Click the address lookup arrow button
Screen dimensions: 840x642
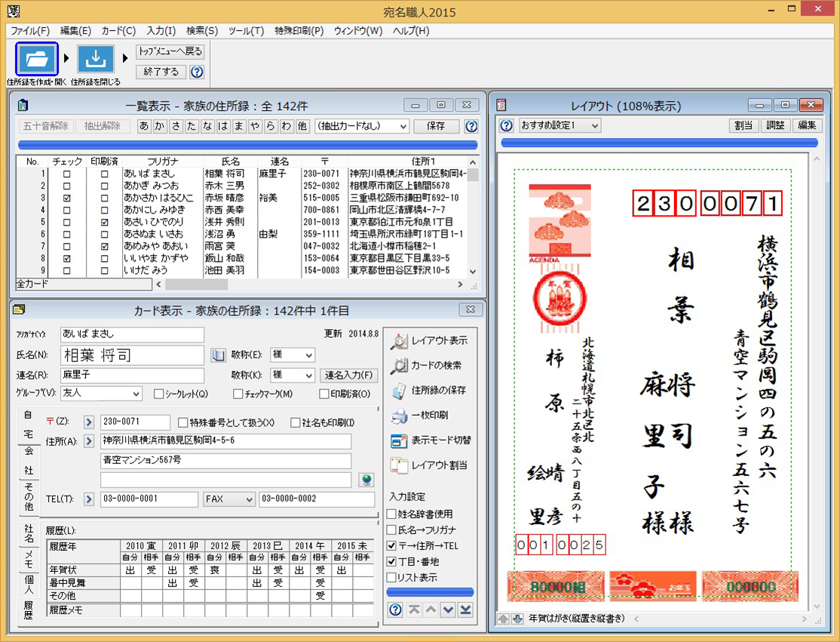89,441
